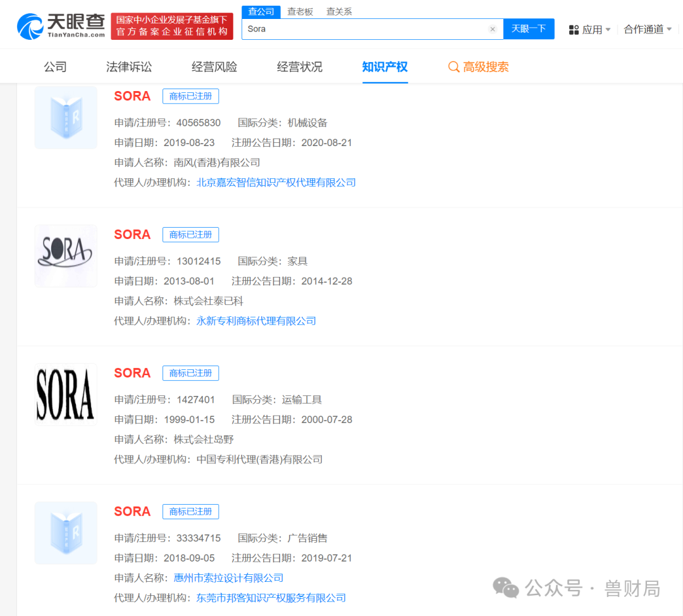Open the last SORA advertising trademark placeholder image
This screenshot has height=616, width=683.
66,533
